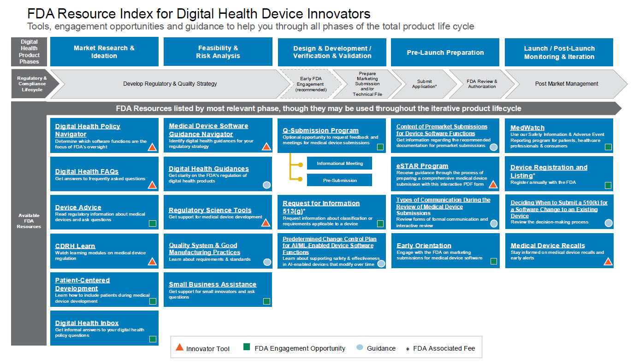Open Types of Communication During the Review link
This screenshot has height=364, width=633.
click(444, 206)
